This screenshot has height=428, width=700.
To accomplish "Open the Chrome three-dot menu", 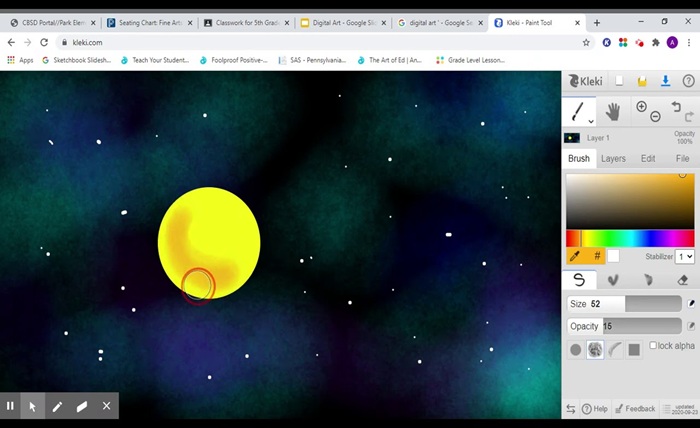I will 689,42.
